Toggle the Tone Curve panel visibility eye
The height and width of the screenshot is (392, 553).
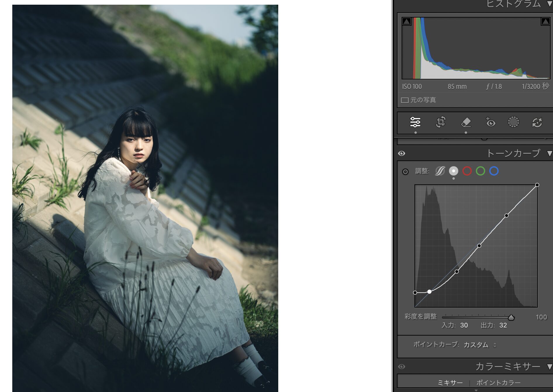(402, 153)
